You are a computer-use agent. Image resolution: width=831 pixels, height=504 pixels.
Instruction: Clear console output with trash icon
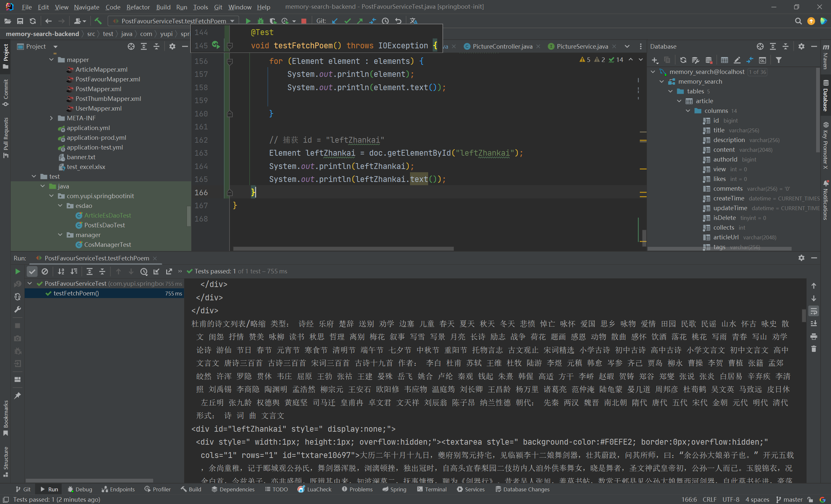[813, 349]
